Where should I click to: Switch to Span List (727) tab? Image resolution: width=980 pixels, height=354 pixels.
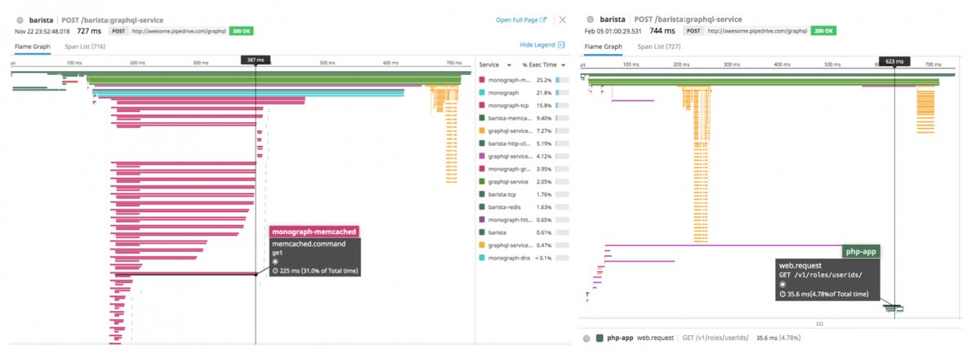657,46
